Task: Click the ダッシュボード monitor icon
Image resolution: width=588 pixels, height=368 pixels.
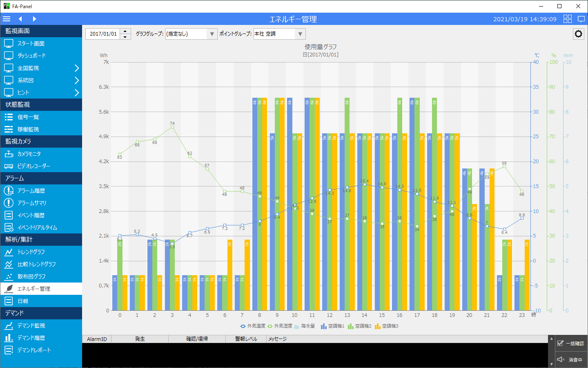Action: pos(9,56)
